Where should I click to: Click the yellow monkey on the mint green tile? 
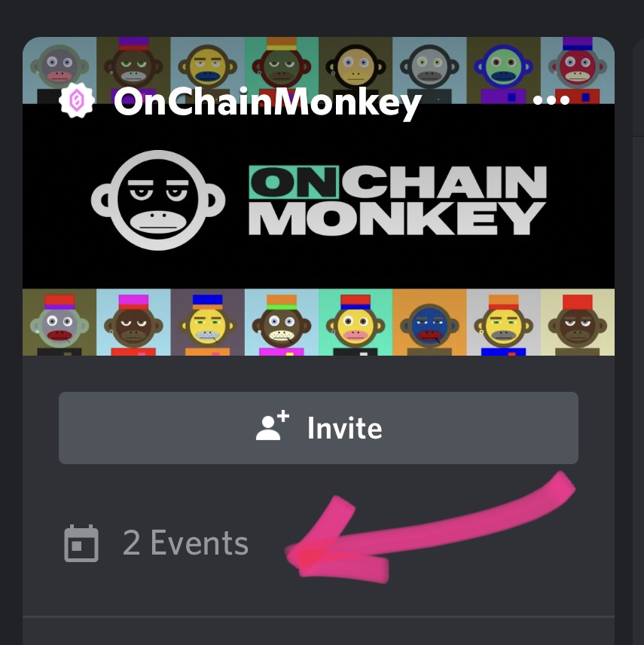(356, 322)
